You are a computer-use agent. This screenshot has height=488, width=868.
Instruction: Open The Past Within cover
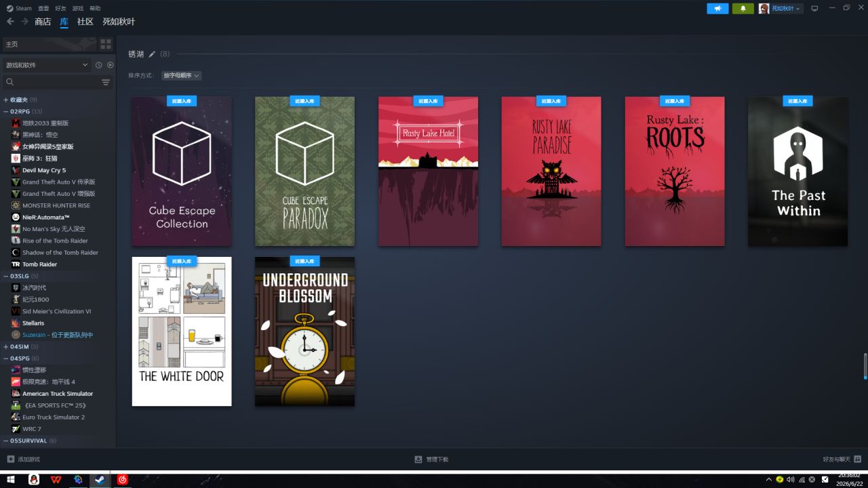pyautogui.click(x=797, y=171)
